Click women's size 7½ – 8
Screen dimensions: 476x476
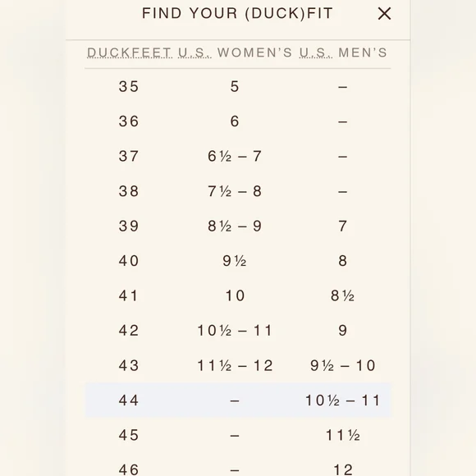coord(235,191)
